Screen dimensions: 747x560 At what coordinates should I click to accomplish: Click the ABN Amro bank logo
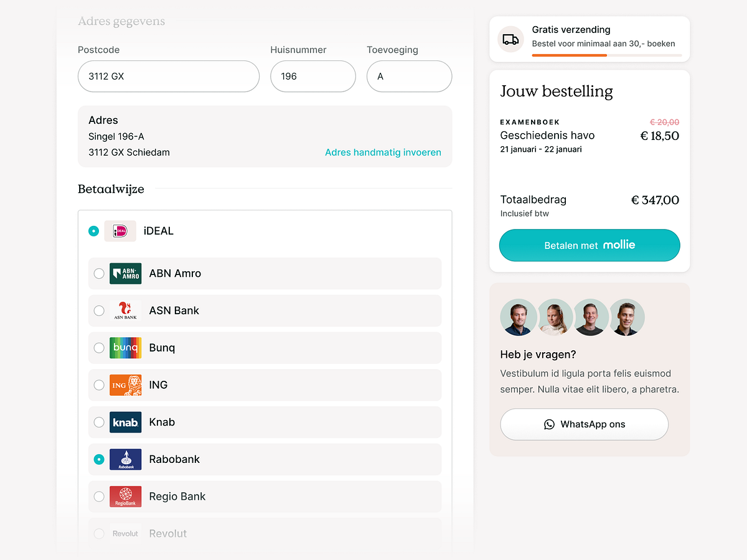coord(125,273)
